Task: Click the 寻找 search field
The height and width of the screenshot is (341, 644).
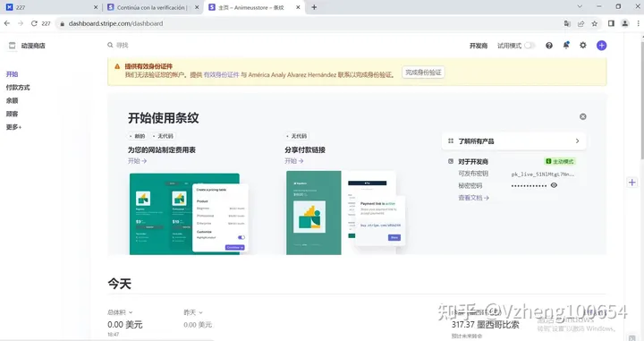Action: click(122, 45)
